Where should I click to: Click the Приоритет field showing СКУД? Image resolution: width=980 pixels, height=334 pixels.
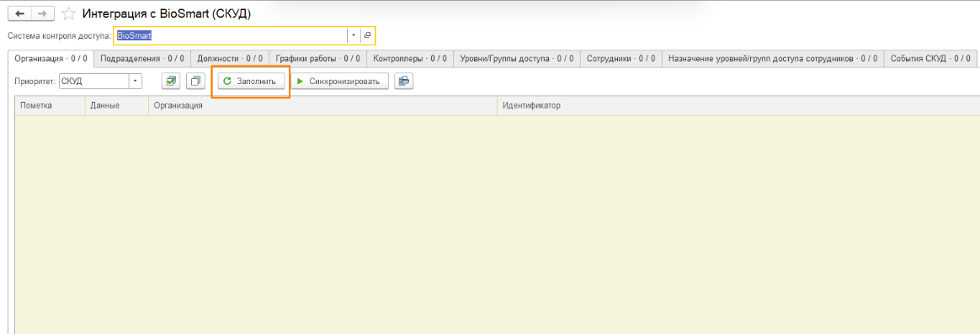click(x=93, y=81)
